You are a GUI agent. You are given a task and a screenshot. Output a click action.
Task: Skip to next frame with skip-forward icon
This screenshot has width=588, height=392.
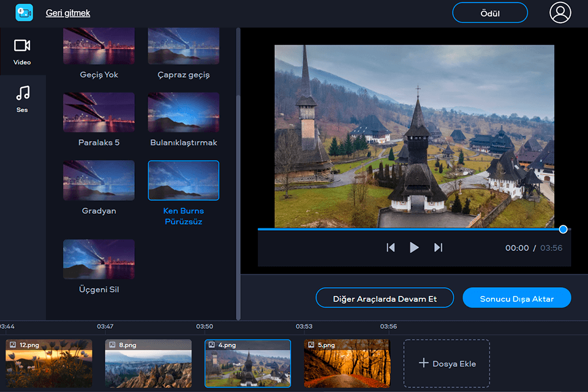(x=437, y=247)
